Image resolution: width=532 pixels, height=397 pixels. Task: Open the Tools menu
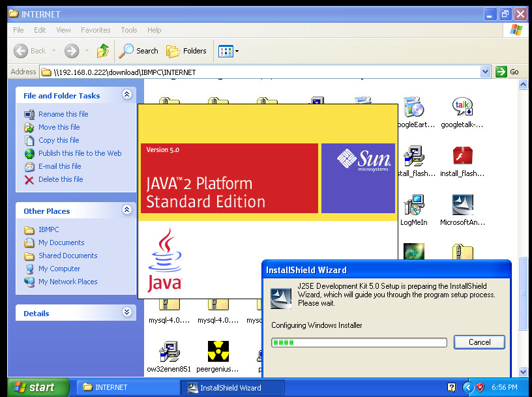pyautogui.click(x=129, y=30)
